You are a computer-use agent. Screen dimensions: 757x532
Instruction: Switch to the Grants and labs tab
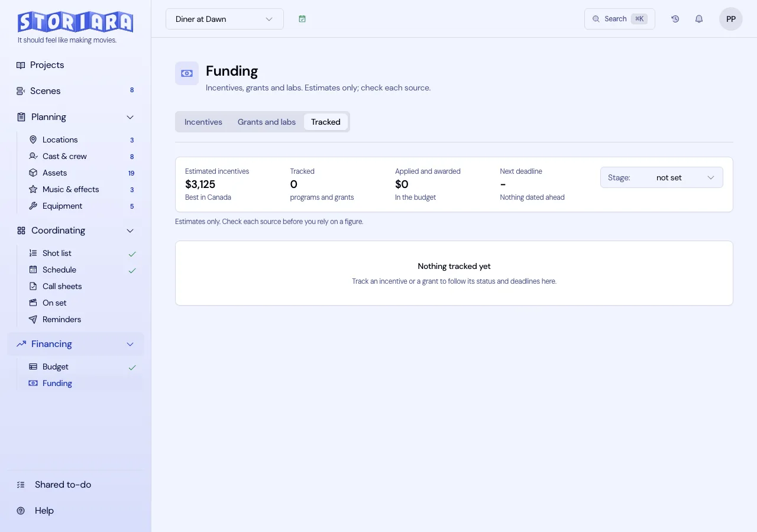[267, 122]
